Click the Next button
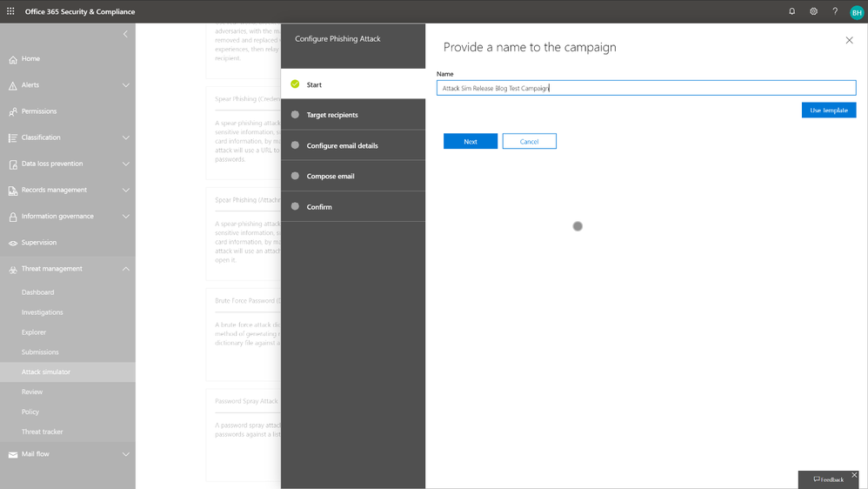Screen dimensions: 868x489 (x=471, y=141)
